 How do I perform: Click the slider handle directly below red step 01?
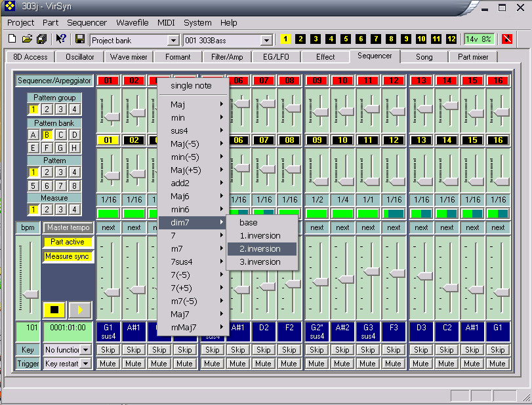pos(112,117)
